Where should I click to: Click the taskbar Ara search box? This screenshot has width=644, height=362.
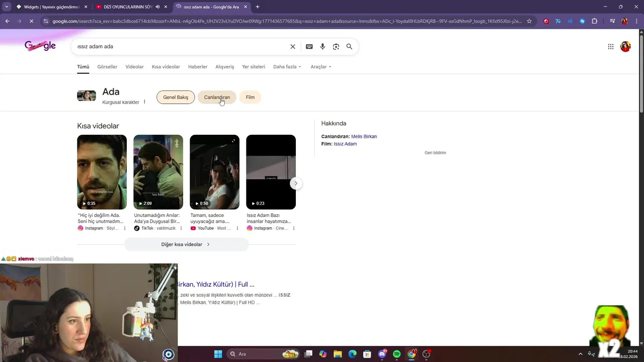(263, 354)
